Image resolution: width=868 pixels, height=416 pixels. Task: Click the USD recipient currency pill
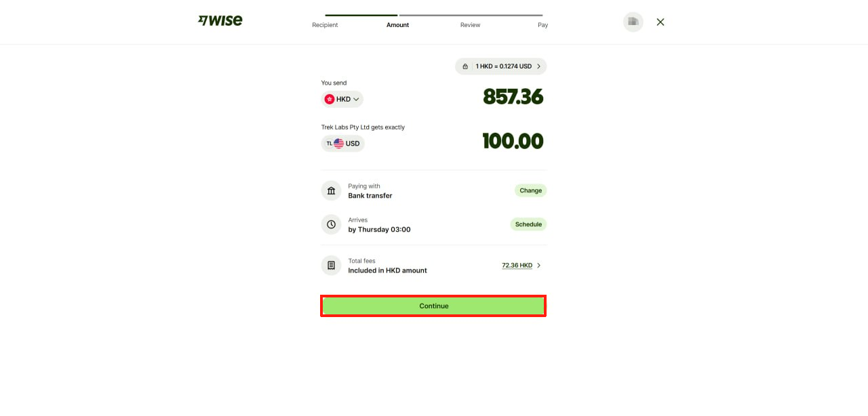point(343,144)
